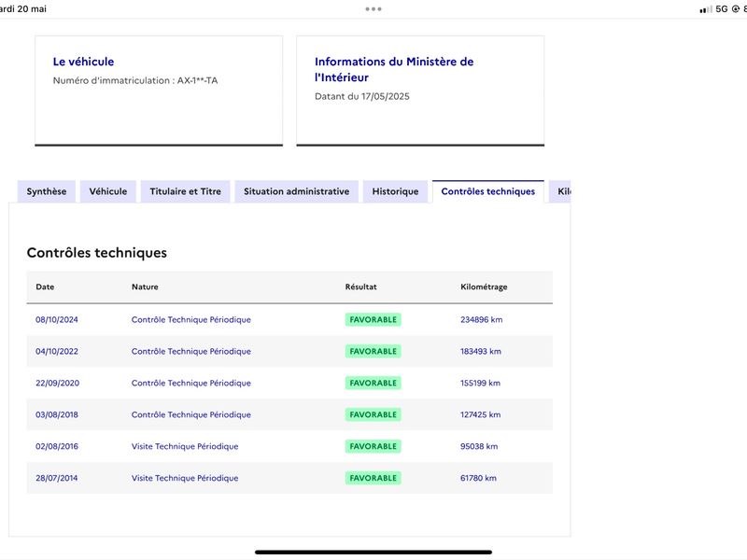Tap the home indicator bar at bottom
This screenshot has height=560, width=747.
tap(373, 553)
